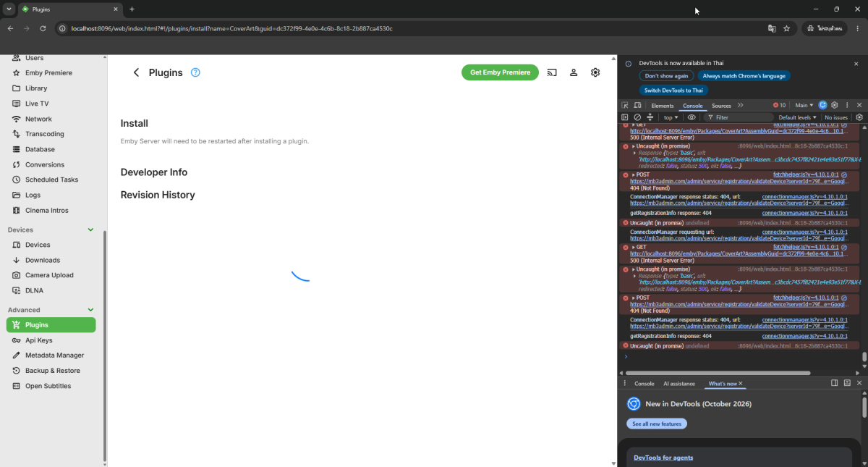Viewport: 868px width, 467px height.
Task: Open the Open Subtitles sidebar item
Action: (x=51, y=386)
